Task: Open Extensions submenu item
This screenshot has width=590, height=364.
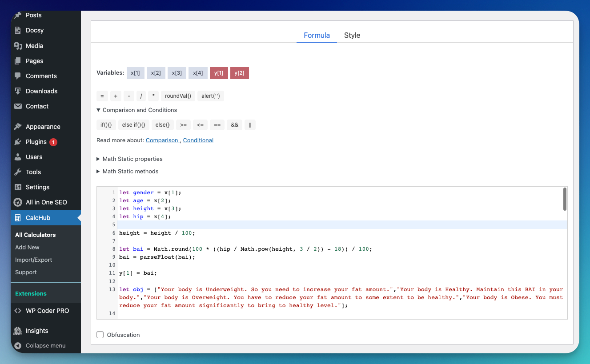Action: point(31,293)
